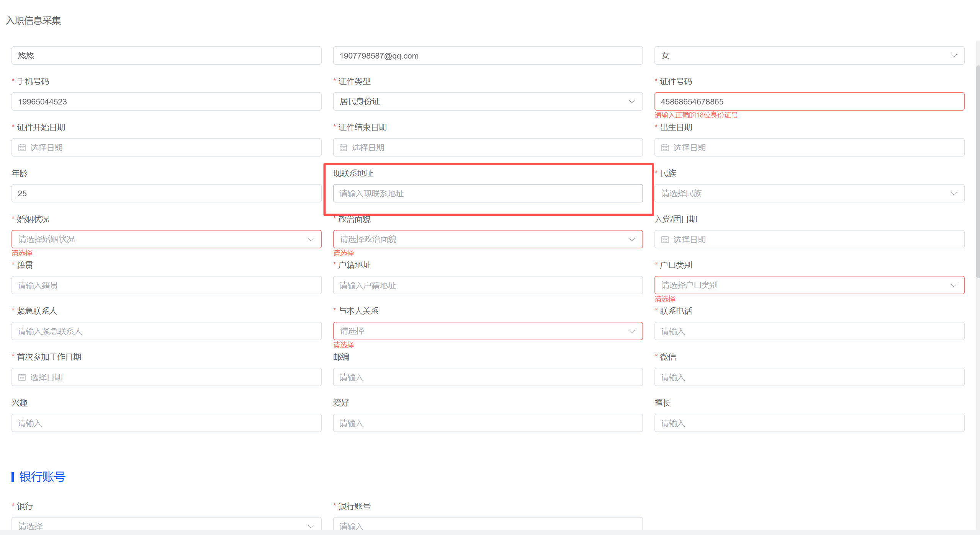Click calendar icon in 证件开始日期 field
This screenshot has width=980, height=535.
click(x=22, y=148)
